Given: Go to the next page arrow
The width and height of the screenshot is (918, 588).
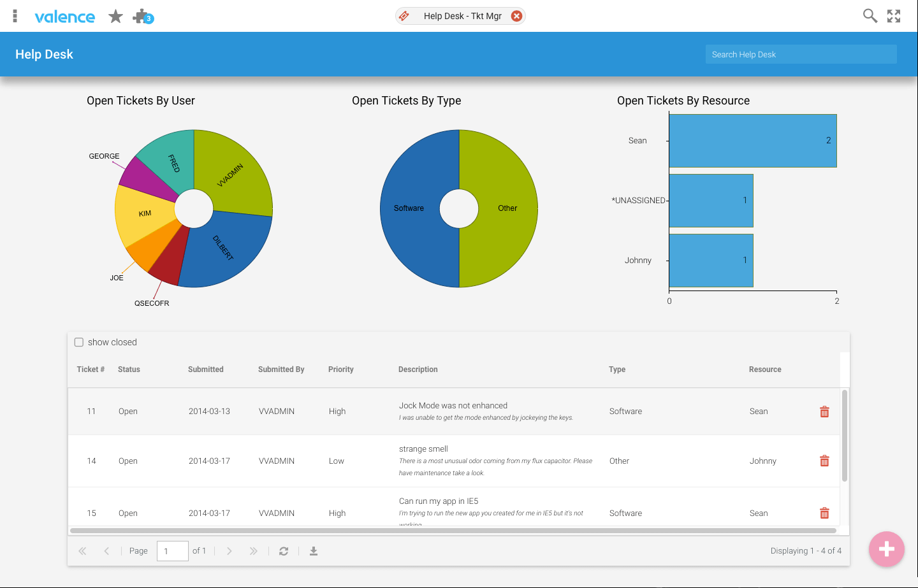Looking at the screenshot, I should coord(229,551).
